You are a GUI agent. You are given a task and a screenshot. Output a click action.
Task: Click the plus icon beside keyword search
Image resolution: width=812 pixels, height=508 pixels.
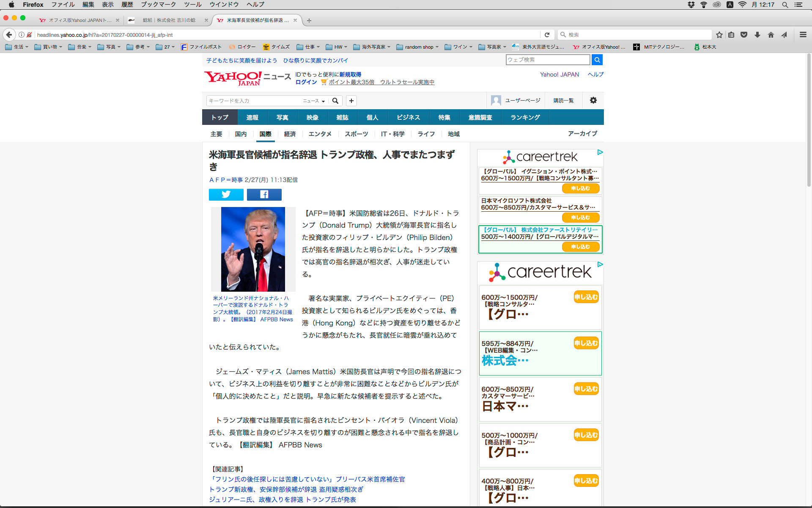351,101
